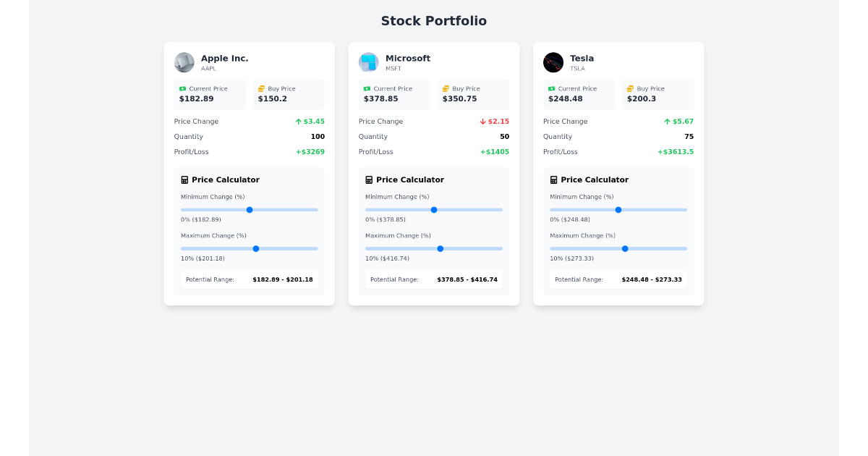
Task: Click the calculator icon in Microsoft's Price Calculator
Action: pos(367,179)
